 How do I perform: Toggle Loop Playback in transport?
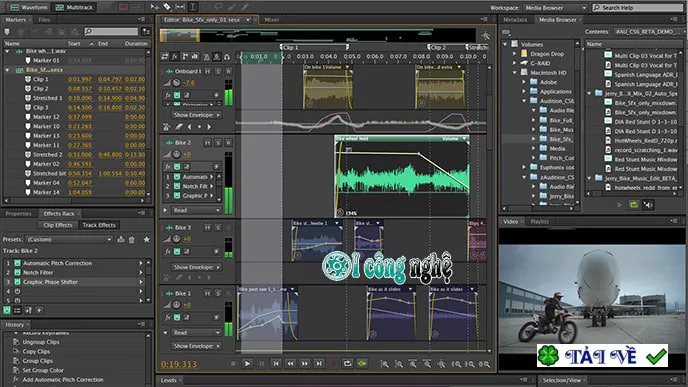click(348, 363)
